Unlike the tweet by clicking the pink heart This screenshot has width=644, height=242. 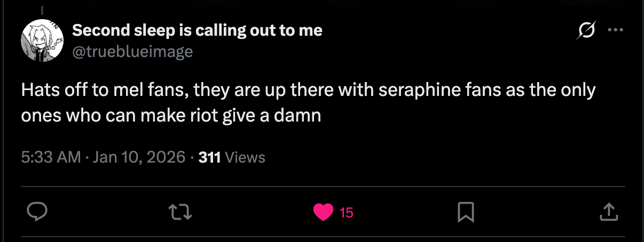coord(323,213)
